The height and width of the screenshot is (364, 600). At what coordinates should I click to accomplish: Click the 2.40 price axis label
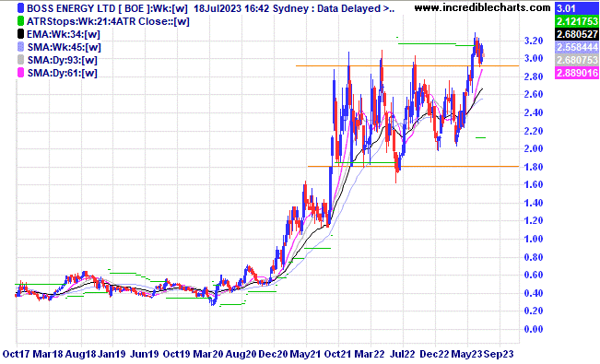click(x=534, y=112)
